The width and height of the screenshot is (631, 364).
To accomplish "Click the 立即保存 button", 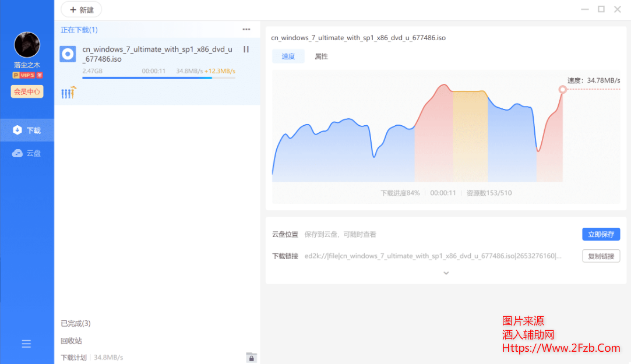I will 601,234.
